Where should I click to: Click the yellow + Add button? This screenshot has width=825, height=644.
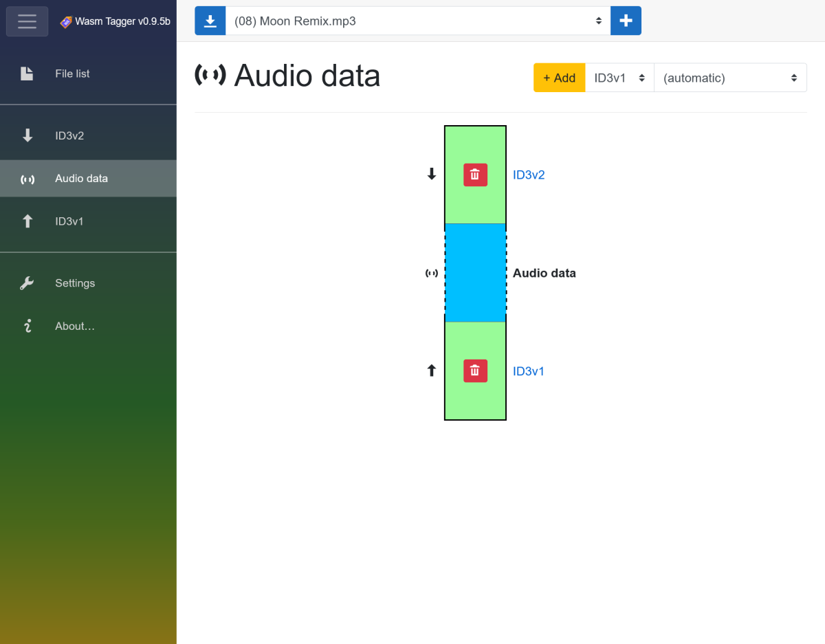pos(560,78)
